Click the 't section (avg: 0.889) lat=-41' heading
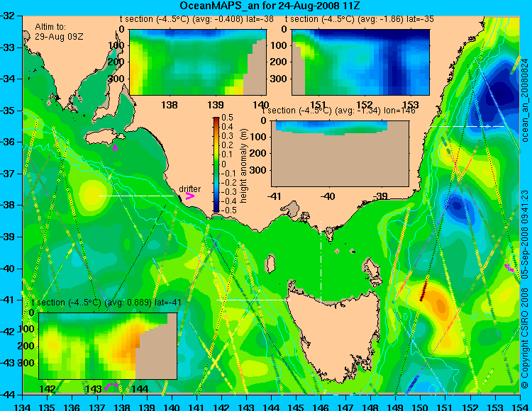This screenshot has height=411, width=532. (x=106, y=303)
